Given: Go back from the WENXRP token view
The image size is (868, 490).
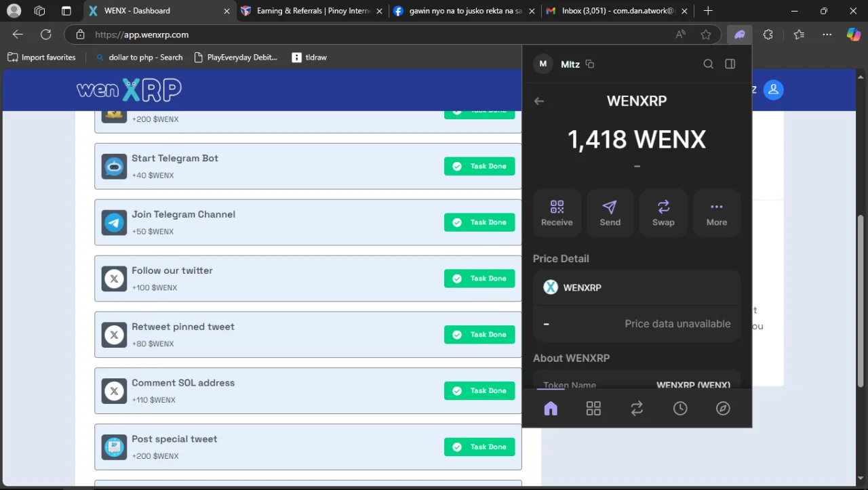Looking at the screenshot, I should tap(539, 101).
